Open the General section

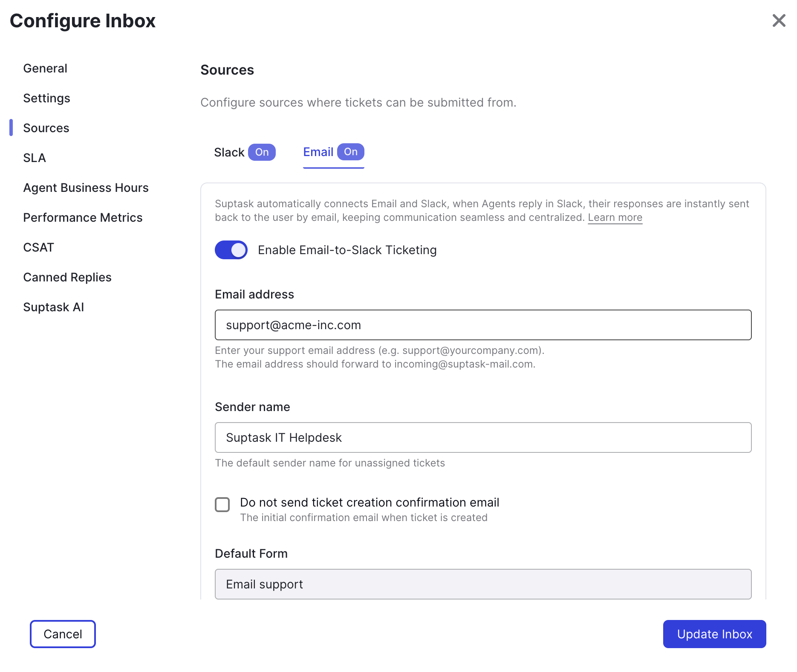click(45, 68)
